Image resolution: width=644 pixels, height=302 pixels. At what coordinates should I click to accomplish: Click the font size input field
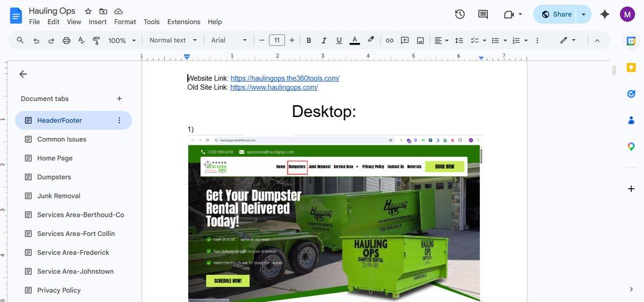click(277, 40)
